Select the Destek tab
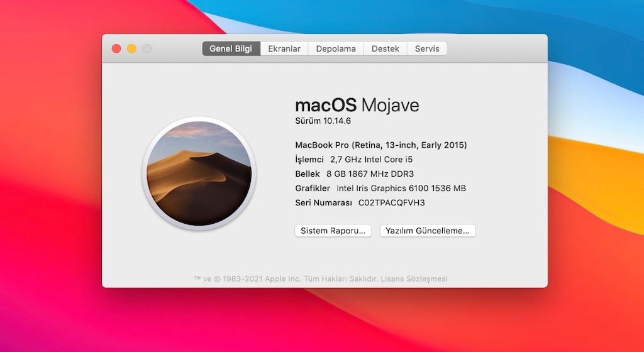 click(386, 48)
